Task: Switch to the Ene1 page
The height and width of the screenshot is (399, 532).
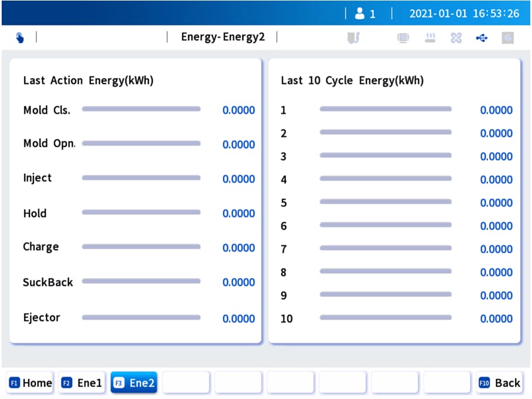Action: pos(82,383)
